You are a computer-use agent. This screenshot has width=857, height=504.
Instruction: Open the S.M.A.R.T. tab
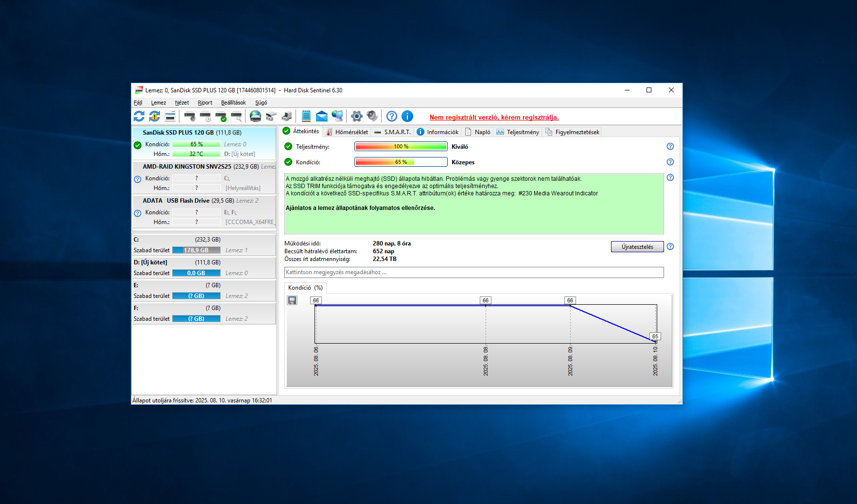[393, 132]
